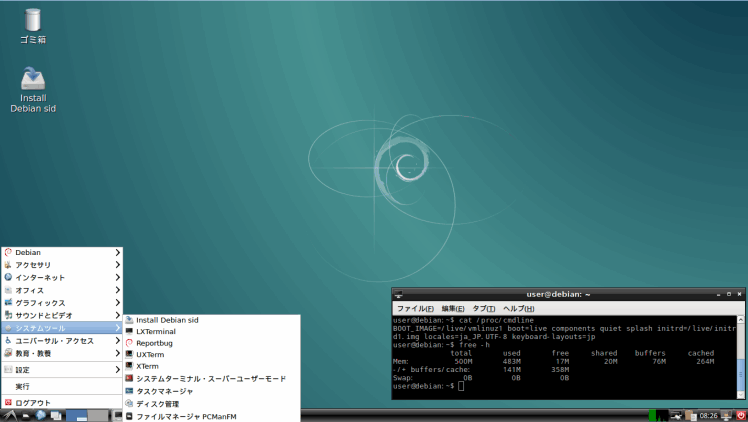Click the terminal scrollbar thumb
Viewport: 748px width, 422px height.
coord(741,375)
